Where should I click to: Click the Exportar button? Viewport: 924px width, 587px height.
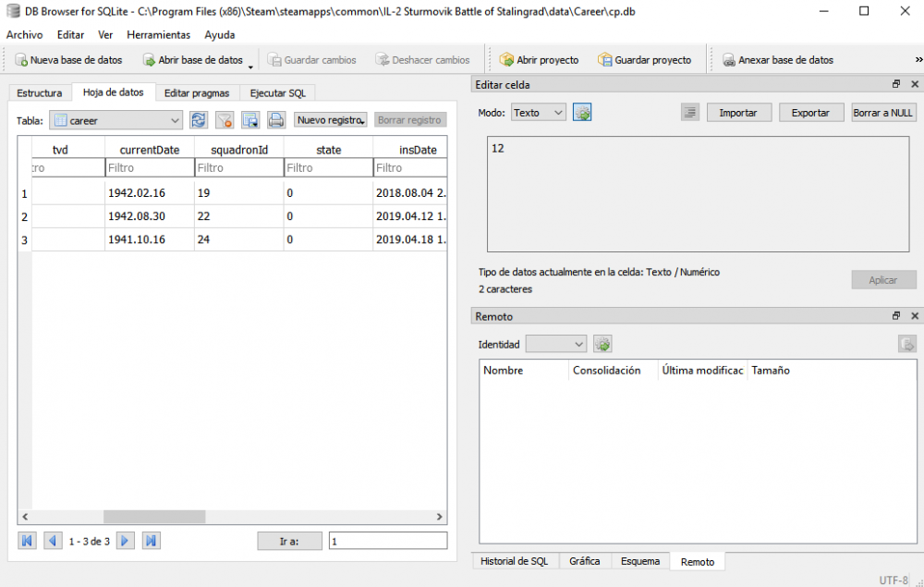tap(810, 113)
